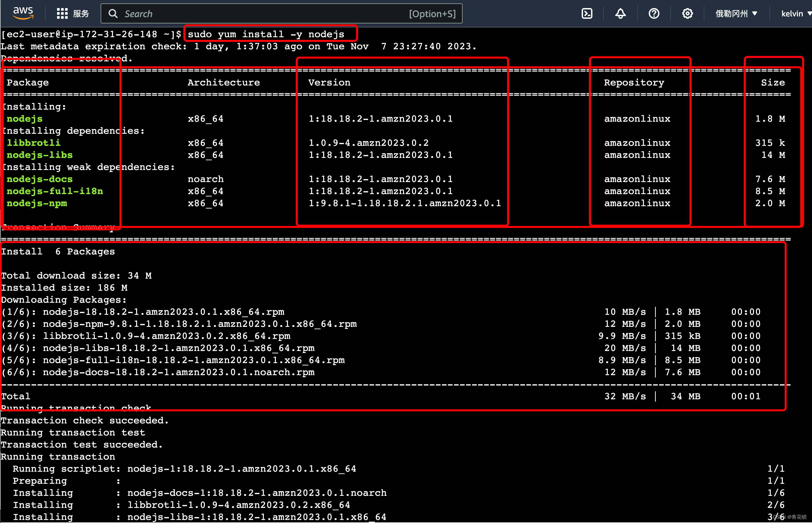Click the 'nodejs-libs' package name

click(x=40, y=155)
